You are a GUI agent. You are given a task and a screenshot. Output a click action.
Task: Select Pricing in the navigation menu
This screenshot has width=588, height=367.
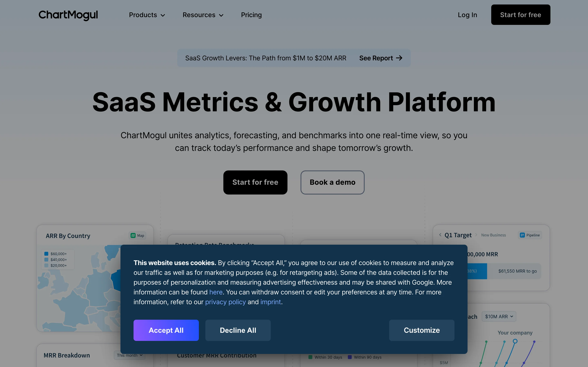pyautogui.click(x=251, y=15)
